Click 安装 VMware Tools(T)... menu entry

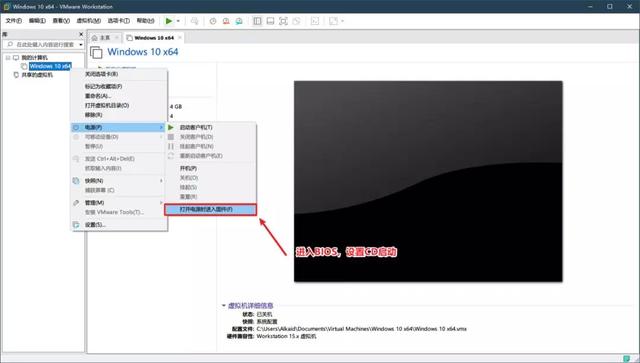point(119,212)
